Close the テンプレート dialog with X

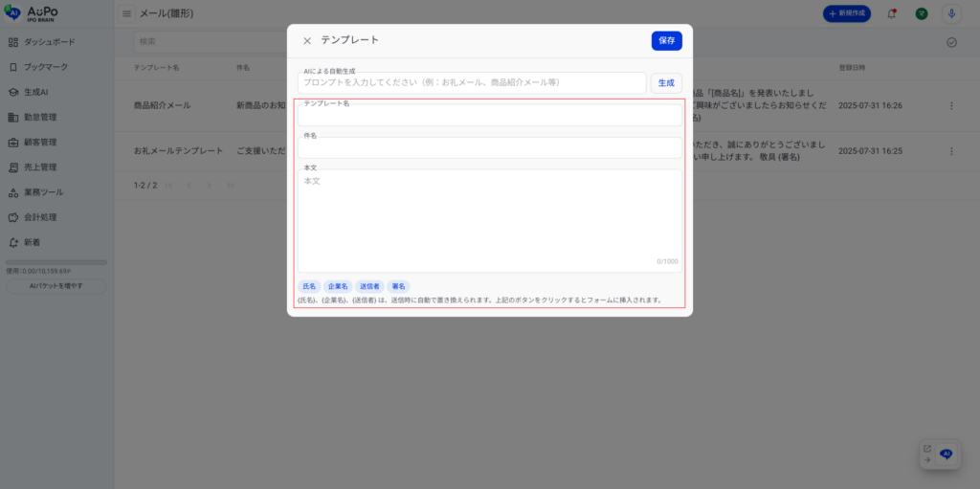[307, 41]
